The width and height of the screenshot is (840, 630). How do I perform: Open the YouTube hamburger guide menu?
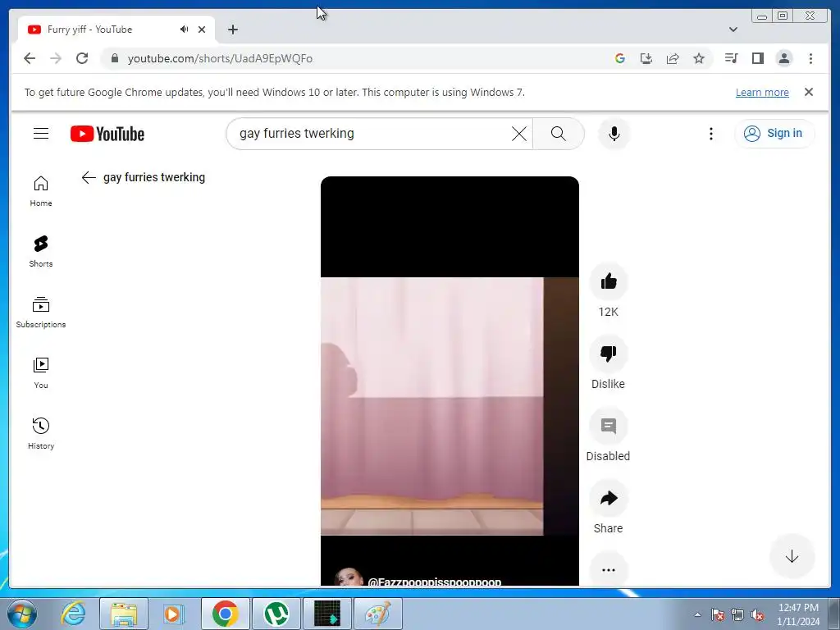point(41,134)
